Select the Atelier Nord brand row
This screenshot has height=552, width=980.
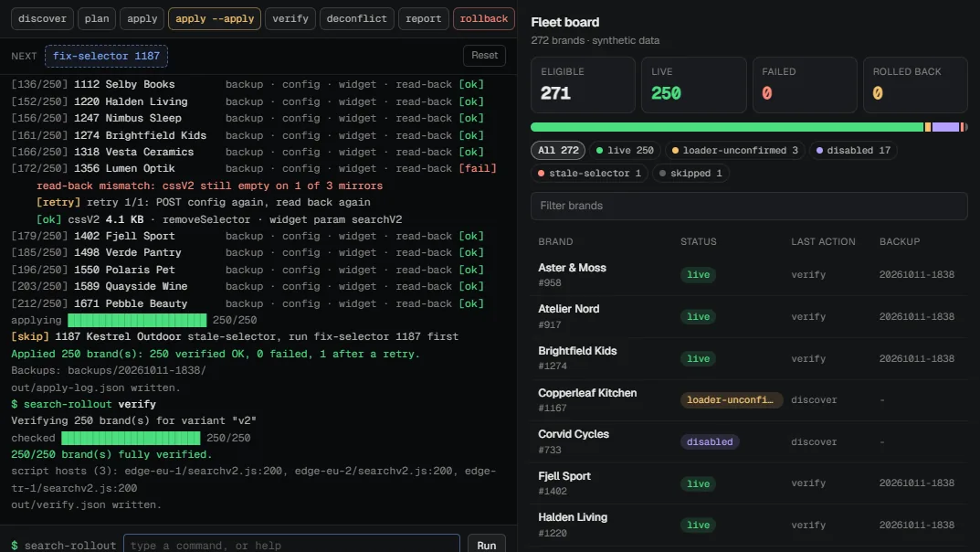[x=749, y=316]
